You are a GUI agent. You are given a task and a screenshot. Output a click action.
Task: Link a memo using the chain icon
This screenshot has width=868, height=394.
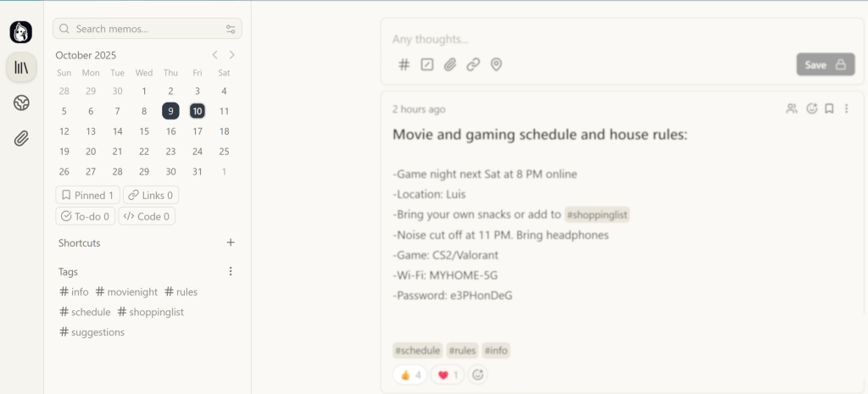click(x=473, y=64)
